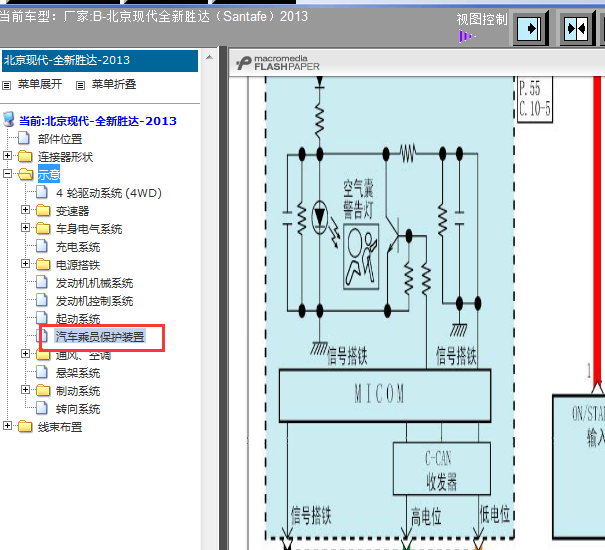The width and height of the screenshot is (605, 550).
Task: Expand the 电源搭铁 tree node
Action: [25, 264]
